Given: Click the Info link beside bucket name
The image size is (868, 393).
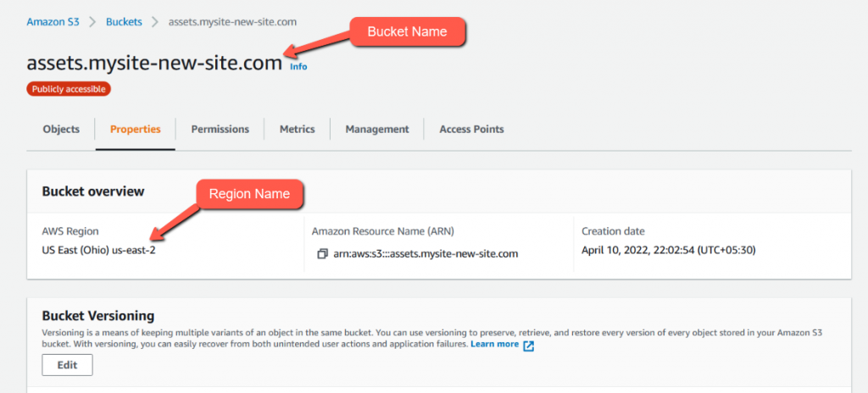Looking at the screenshot, I should click(298, 67).
